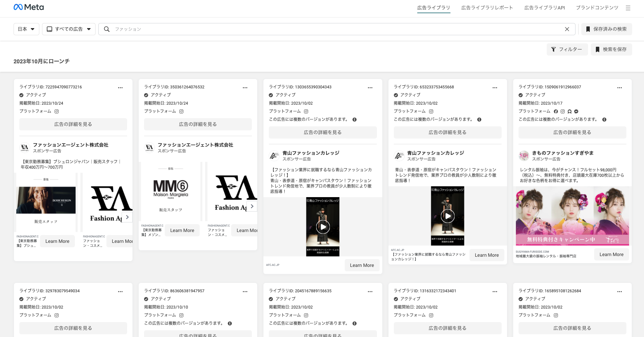Image resolution: width=644 pixels, height=337 pixels.
Task: Open the options menu on ad 7225947090773216
Action: (x=120, y=87)
